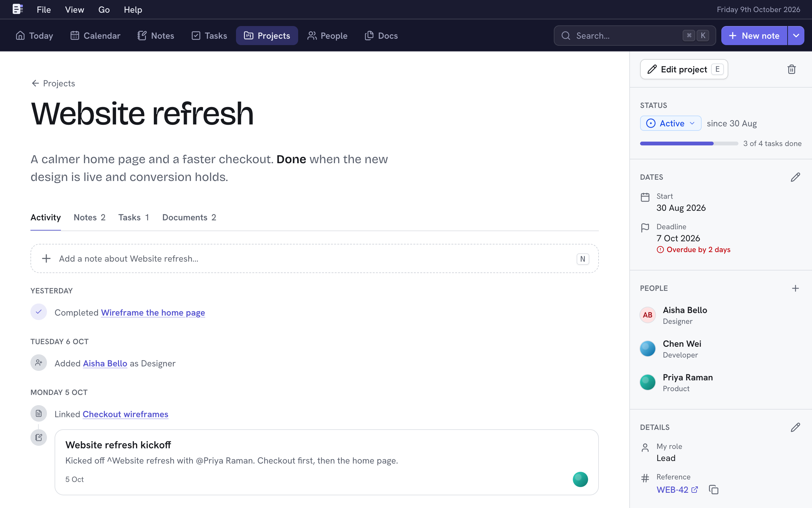The height and width of the screenshot is (508, 812).
Task: Delete project using trash icon
Action: pos(791,69)
